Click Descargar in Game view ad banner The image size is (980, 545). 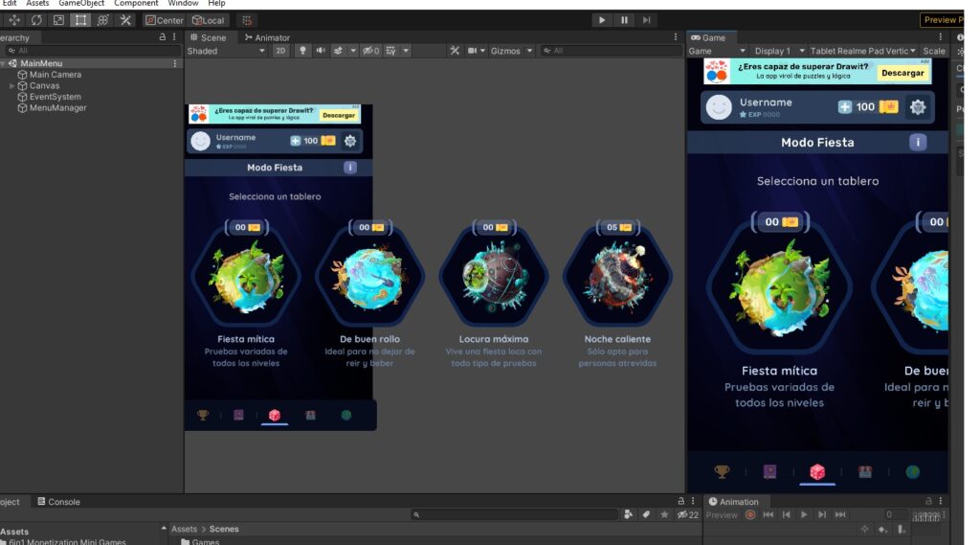pos(902,73)
